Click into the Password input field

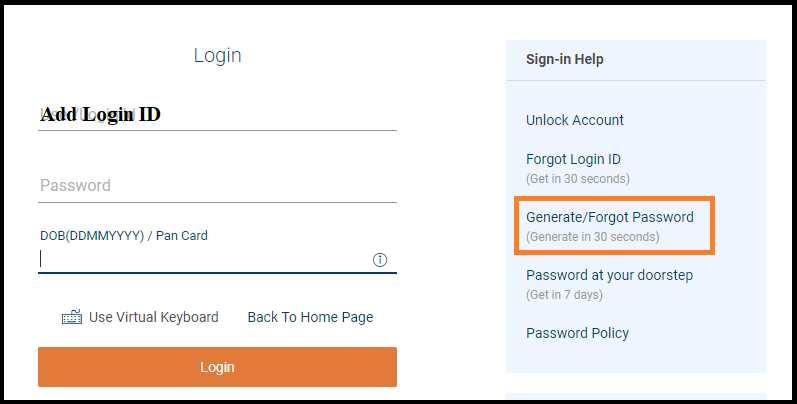[x=217, y=186]
